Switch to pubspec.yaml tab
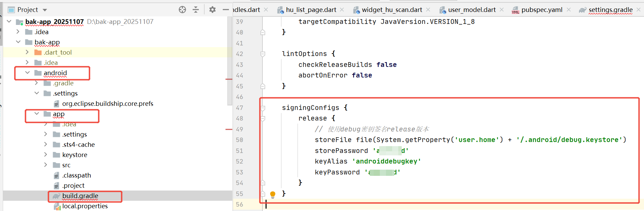The height and width of the screenshot is (211, 644). 542,10
